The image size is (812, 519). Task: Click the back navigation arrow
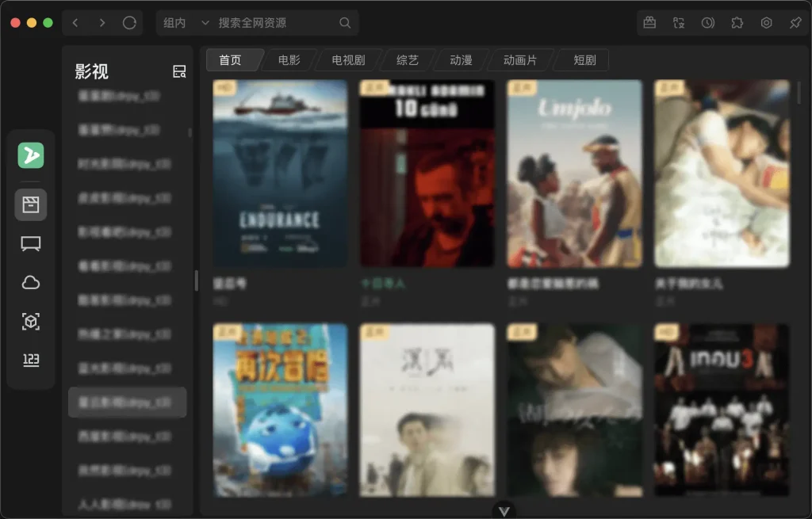point(75,22)
